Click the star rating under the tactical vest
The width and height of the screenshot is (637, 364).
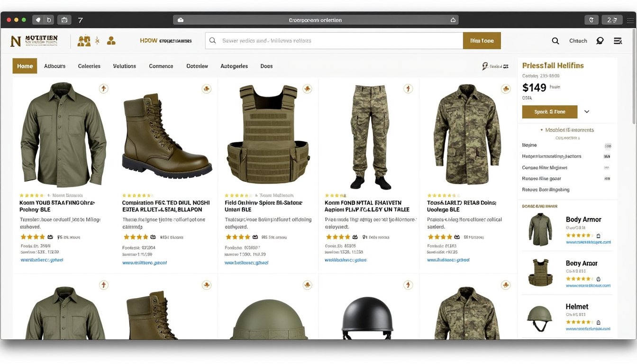coord(238,237)
